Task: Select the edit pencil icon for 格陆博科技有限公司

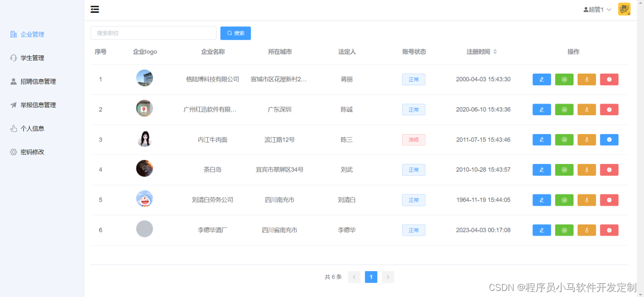Action: (541, 79)
